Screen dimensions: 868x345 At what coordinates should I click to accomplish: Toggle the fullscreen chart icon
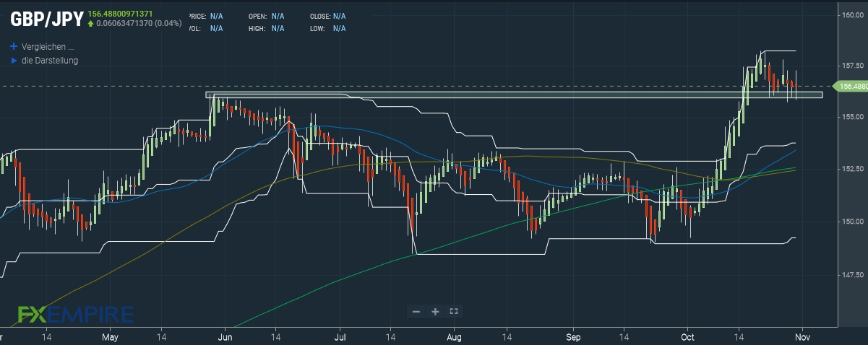[x=454, y=311]
